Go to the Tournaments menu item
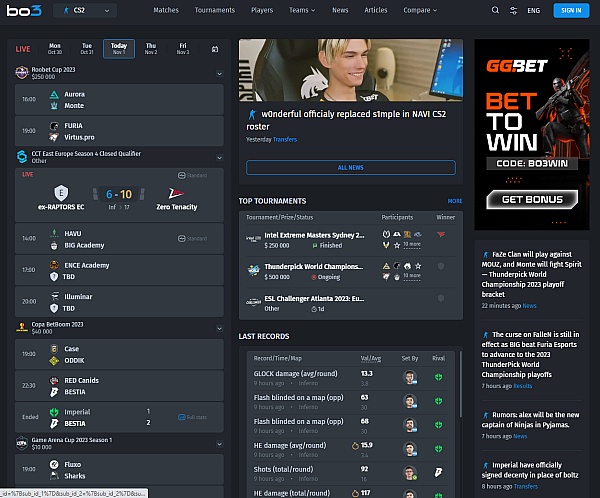Screen dimensions: 600x498 pos(215,10)
